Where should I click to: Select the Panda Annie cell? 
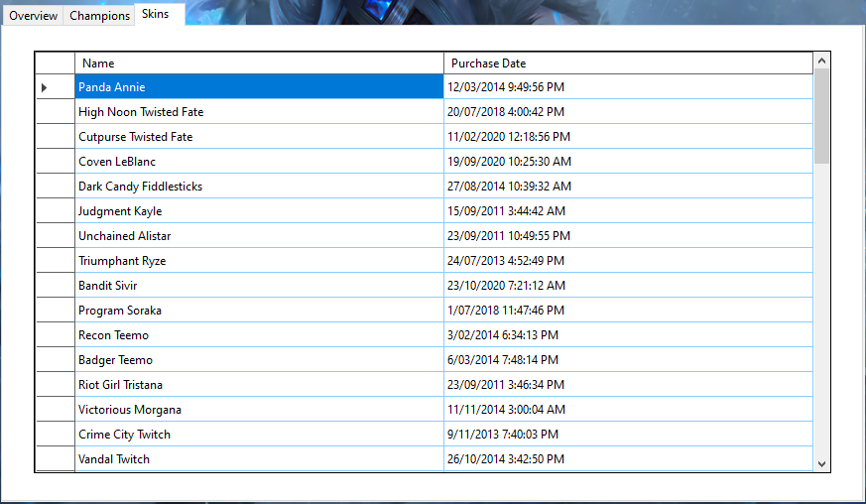click(259, 86)
